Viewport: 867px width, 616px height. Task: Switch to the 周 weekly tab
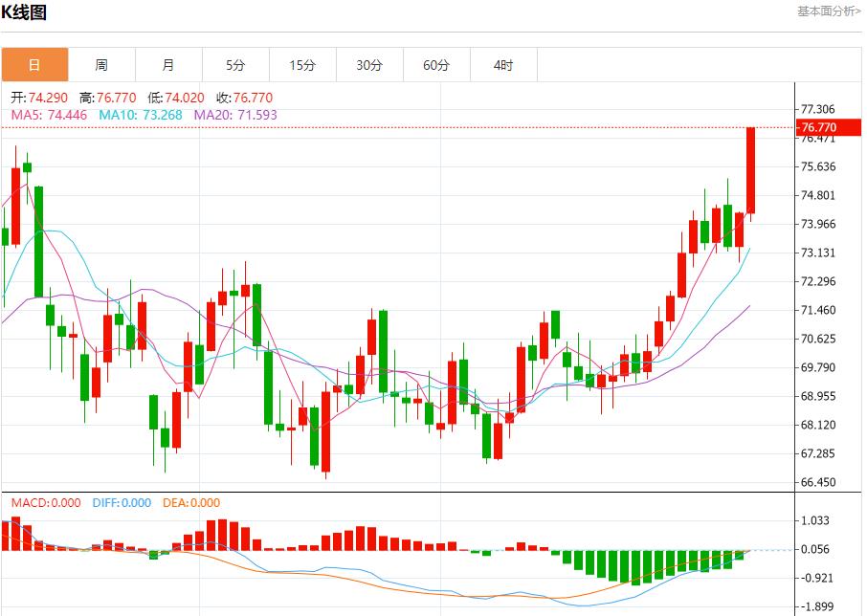[x=101, y=65]
